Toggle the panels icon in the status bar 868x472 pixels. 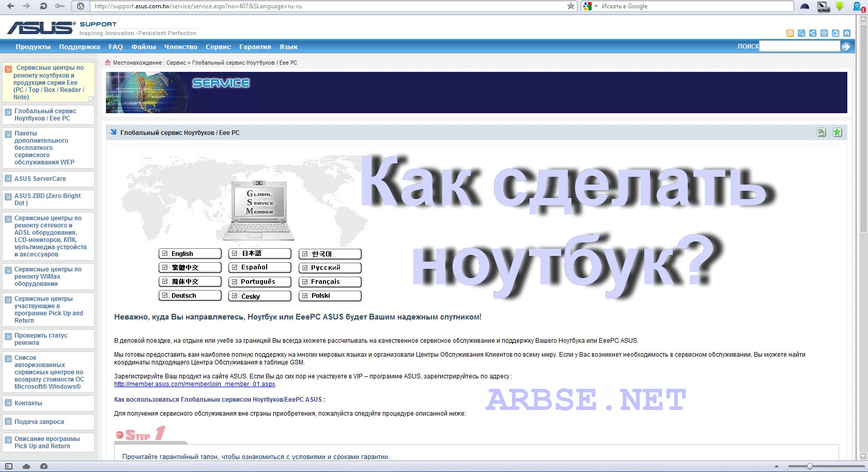point(9,466)
